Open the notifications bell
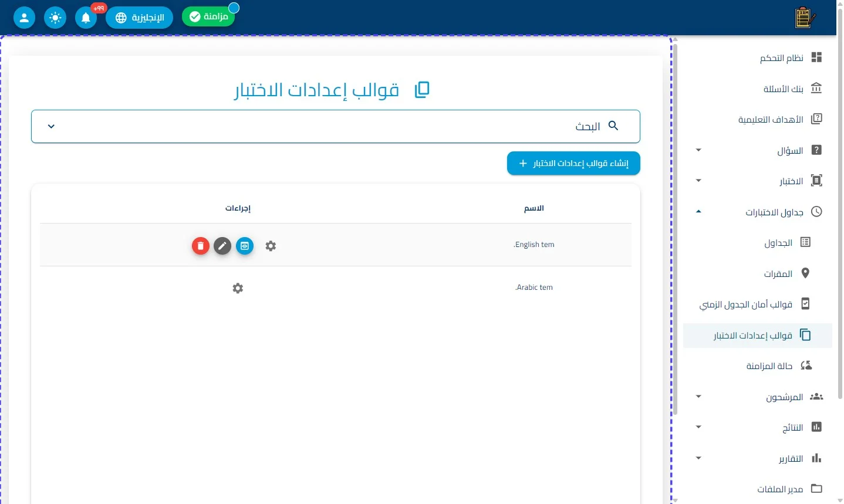The height and width of the screenshot is (504, 844). (86, 18)
